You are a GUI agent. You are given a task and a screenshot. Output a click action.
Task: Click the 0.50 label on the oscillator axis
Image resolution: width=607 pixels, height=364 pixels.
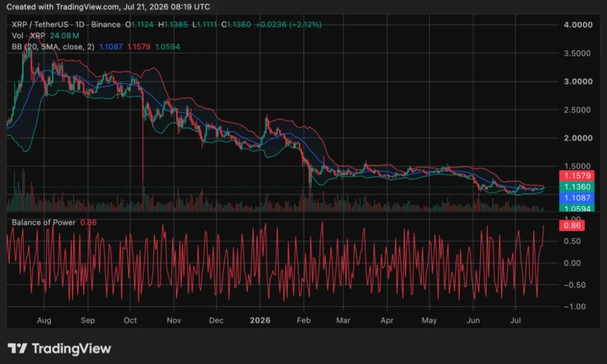[572, 241]
